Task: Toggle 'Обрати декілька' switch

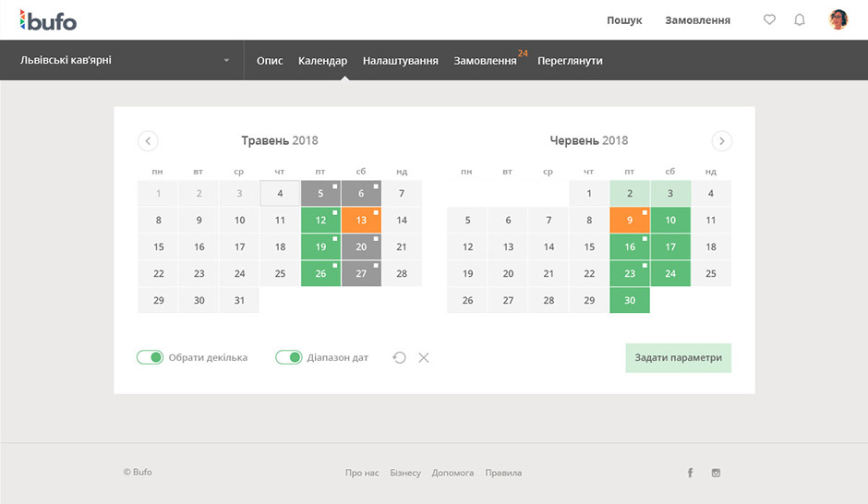Action: pos(150,357)
